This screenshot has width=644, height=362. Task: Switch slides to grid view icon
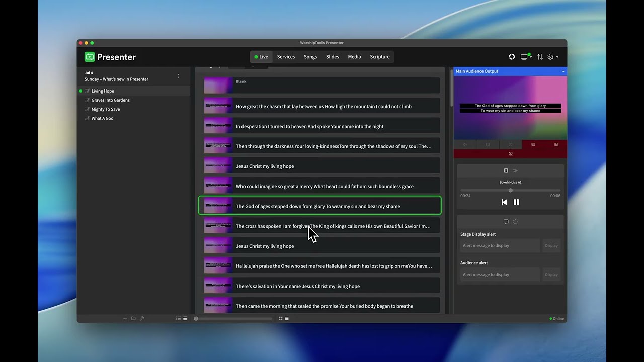pyautogui.click(x=280, y=318)
